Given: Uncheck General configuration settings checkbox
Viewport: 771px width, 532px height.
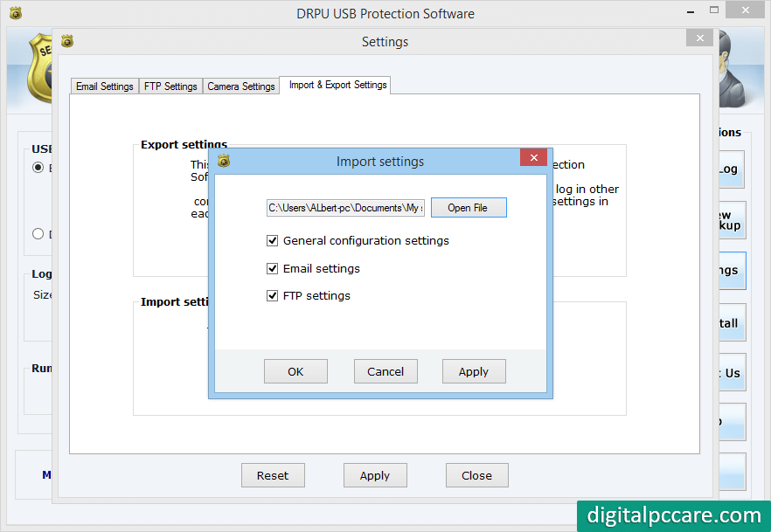Looking at the screenshot, I should [x=272, y=241].
